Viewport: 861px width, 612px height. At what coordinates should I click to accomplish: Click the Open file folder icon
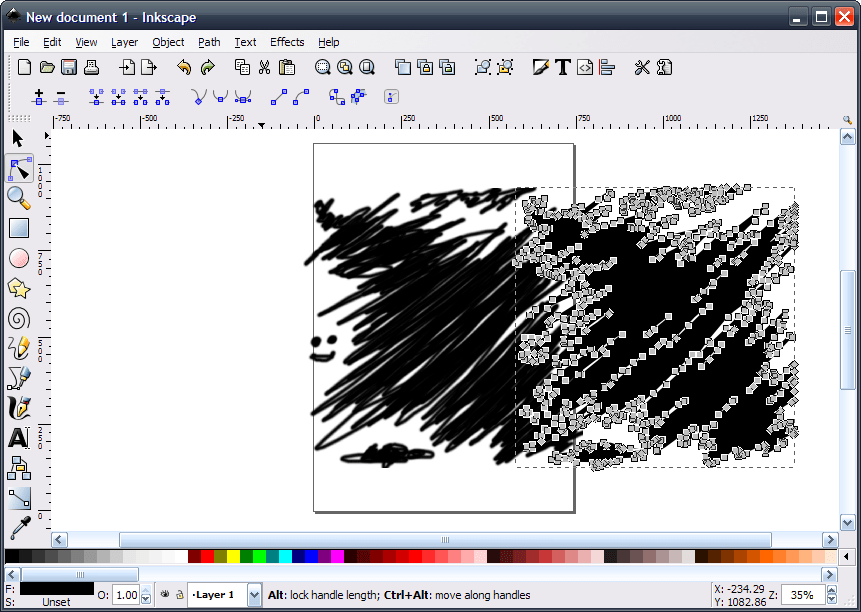click(47, 68)
